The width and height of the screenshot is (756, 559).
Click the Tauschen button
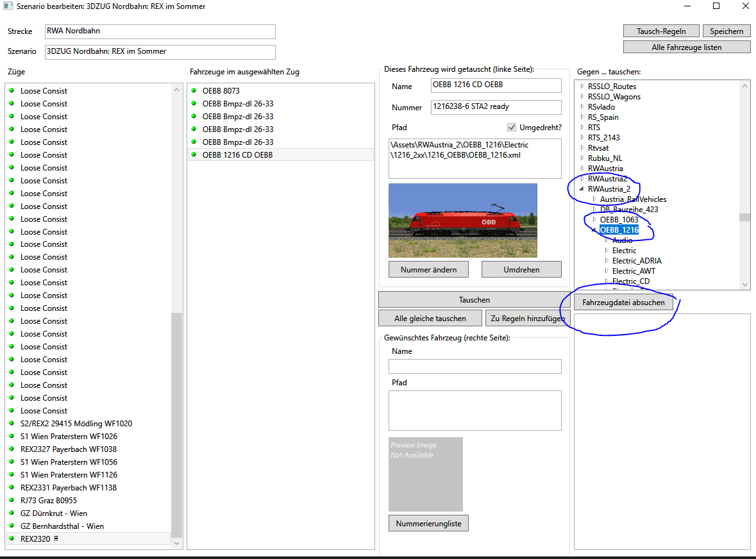pyautogui.click(x=474, y=300)
